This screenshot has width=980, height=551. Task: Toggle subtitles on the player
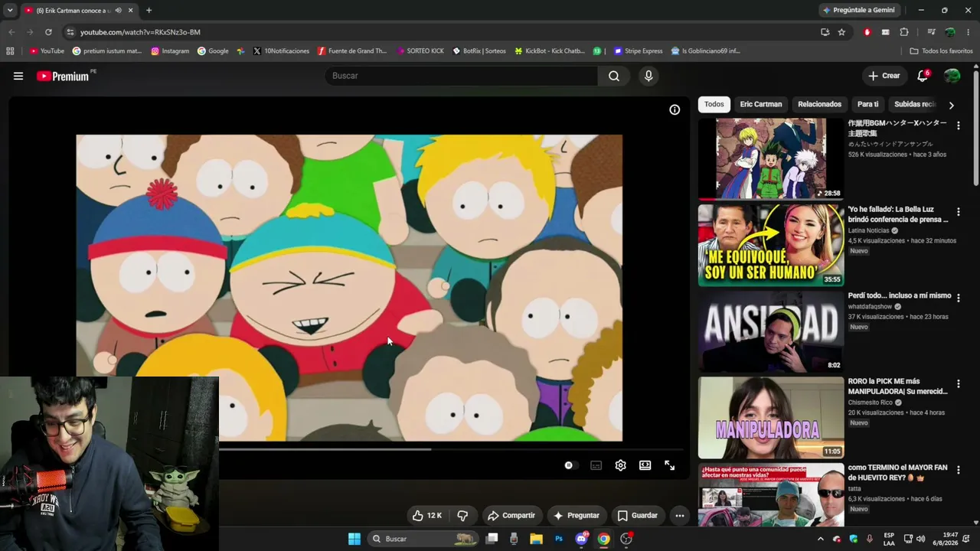[x=596, y=465]
